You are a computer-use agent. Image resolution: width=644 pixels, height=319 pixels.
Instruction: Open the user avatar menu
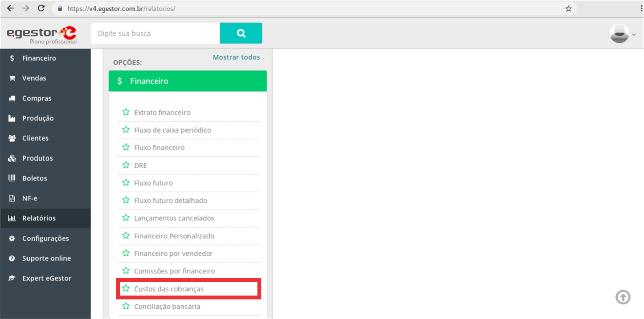[623, 34]
